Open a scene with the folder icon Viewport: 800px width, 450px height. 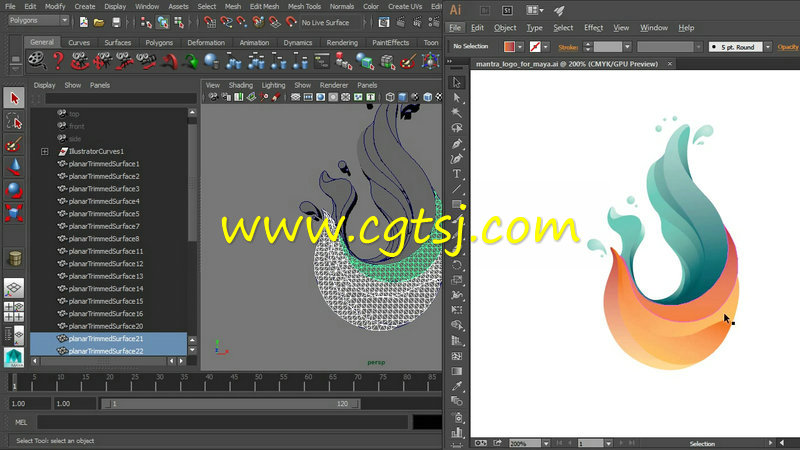pos(99,22)
